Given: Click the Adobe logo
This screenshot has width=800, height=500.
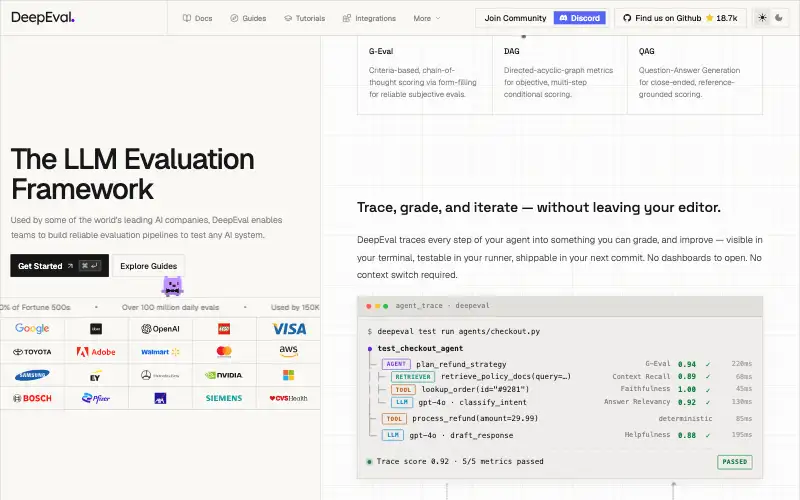Looking at the screenshot, I should (x=96, y=352).
